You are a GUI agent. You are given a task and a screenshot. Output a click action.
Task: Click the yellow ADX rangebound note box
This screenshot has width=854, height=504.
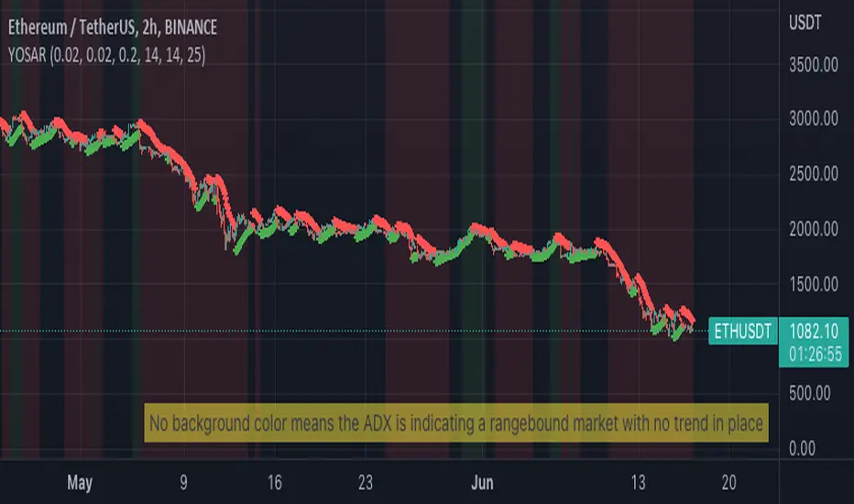[456, 422]
